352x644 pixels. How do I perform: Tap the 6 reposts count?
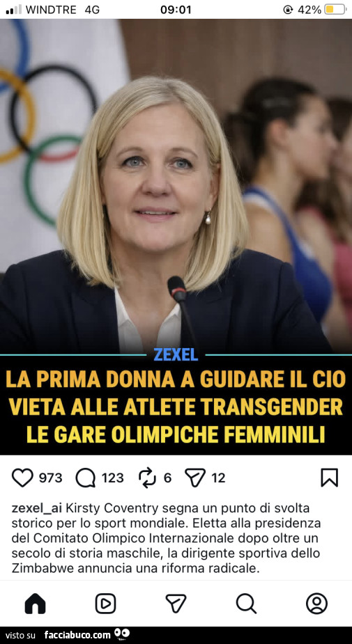point(167,478)
